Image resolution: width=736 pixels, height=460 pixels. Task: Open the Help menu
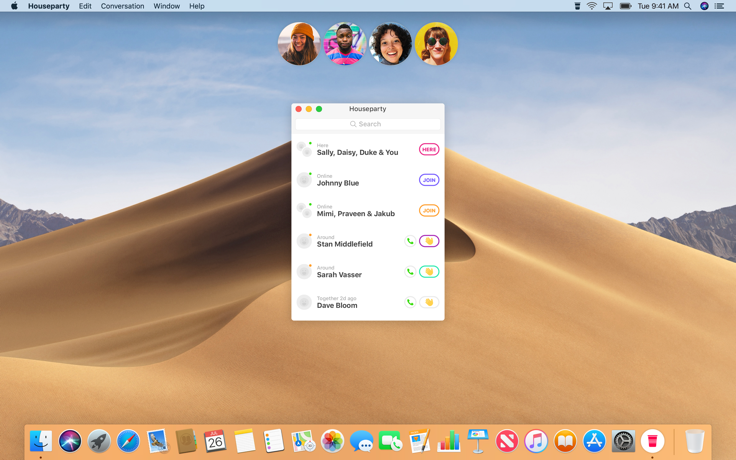[197, 6]
